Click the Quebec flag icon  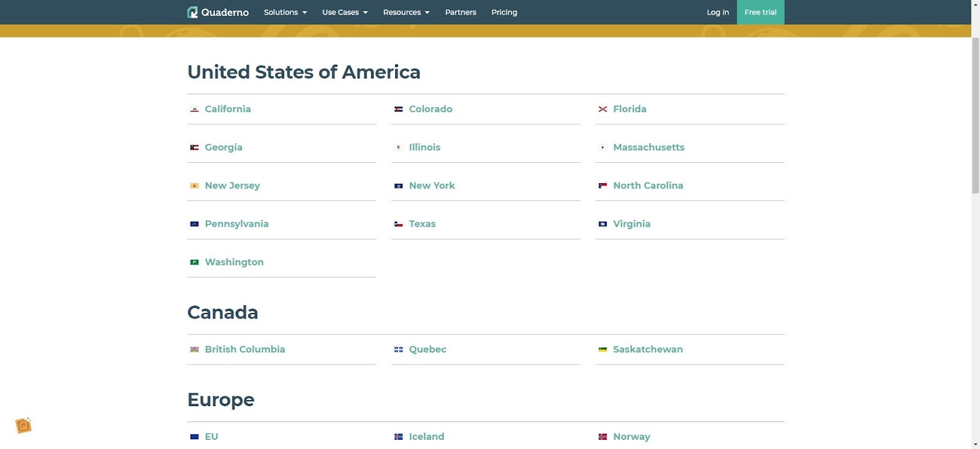[398, 350]
